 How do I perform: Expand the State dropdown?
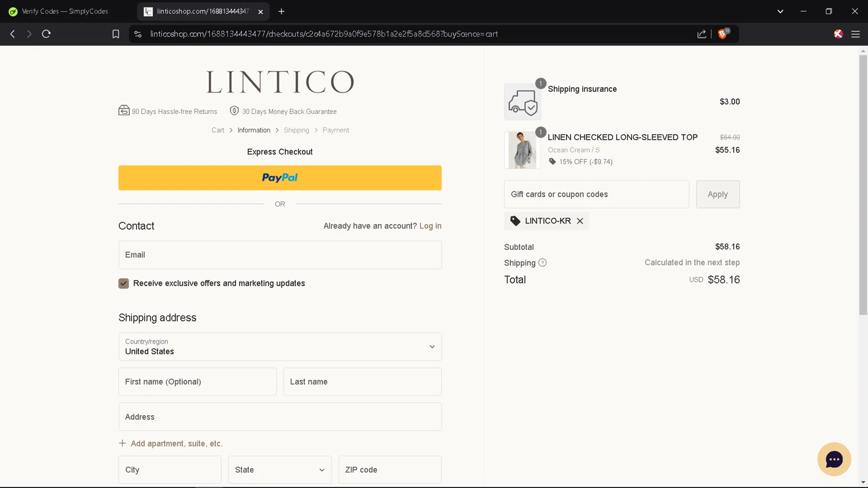click(x=279, y=470)
